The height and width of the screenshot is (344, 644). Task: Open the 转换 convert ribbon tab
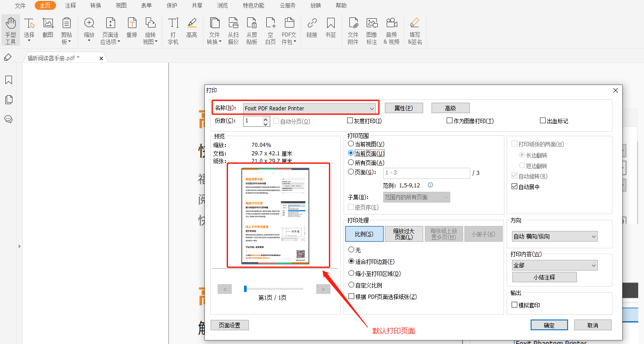(96, 6)
